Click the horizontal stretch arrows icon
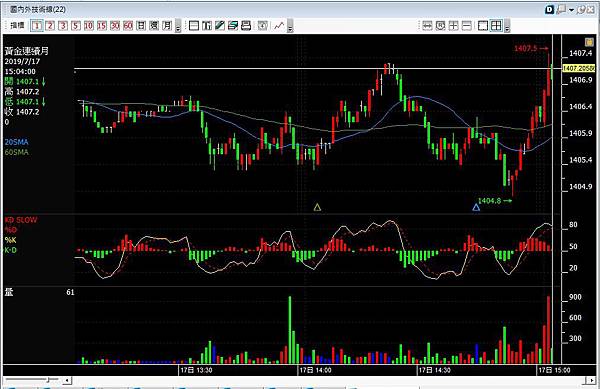This screenshot has width=600, height=389. (427, 26)
